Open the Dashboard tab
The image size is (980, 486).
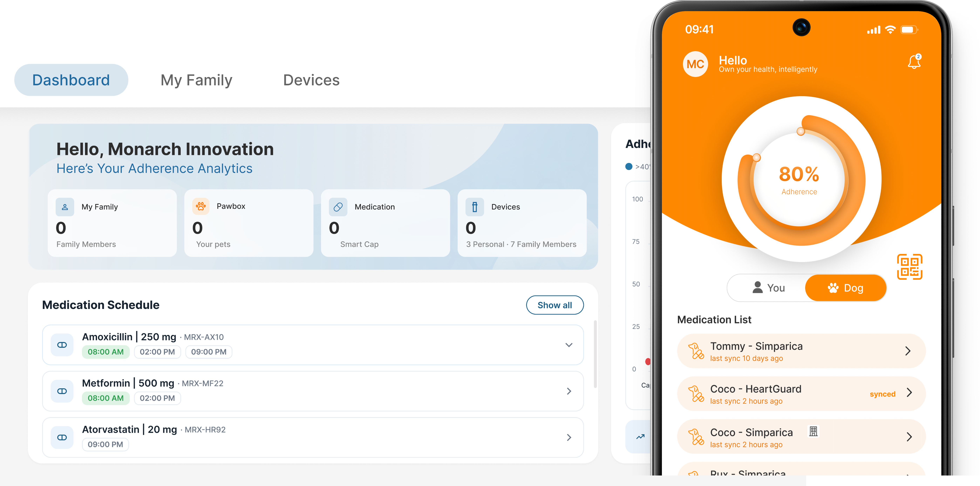[x=71, y=80]
